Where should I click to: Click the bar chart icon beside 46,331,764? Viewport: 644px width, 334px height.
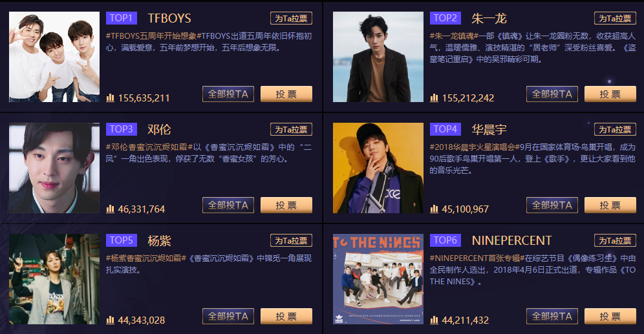tap(110, 209)
